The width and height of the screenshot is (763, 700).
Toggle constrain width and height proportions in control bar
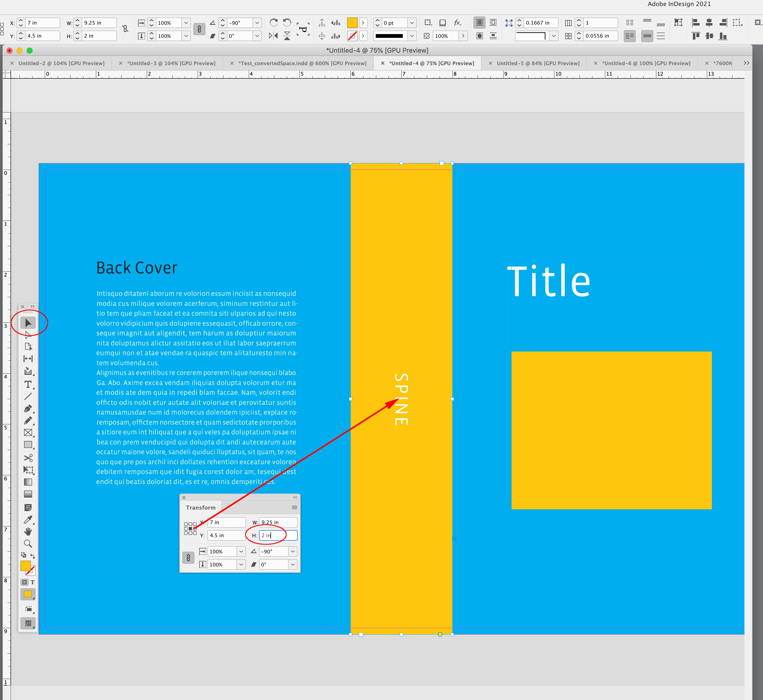click(125, 29)
